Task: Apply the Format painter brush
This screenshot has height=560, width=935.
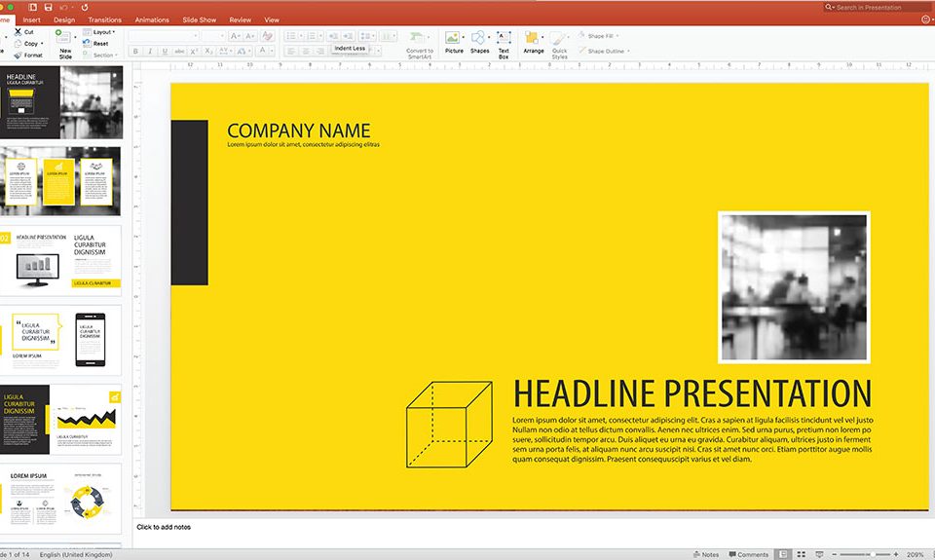Action: tap(28, 55)
